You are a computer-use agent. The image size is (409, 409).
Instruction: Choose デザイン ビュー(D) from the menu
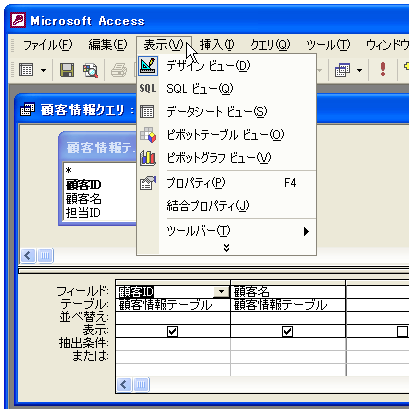pos(226,66)
